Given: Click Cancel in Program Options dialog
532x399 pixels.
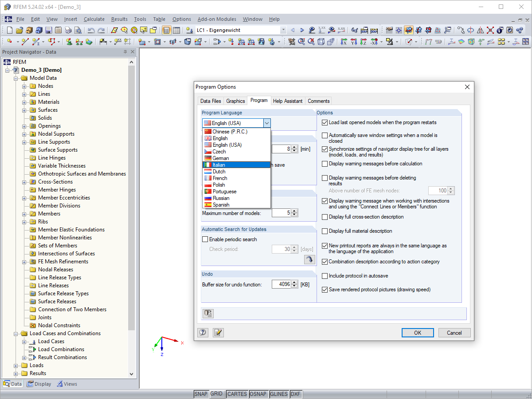Looking at the screenshot, I should coord(454,332).
